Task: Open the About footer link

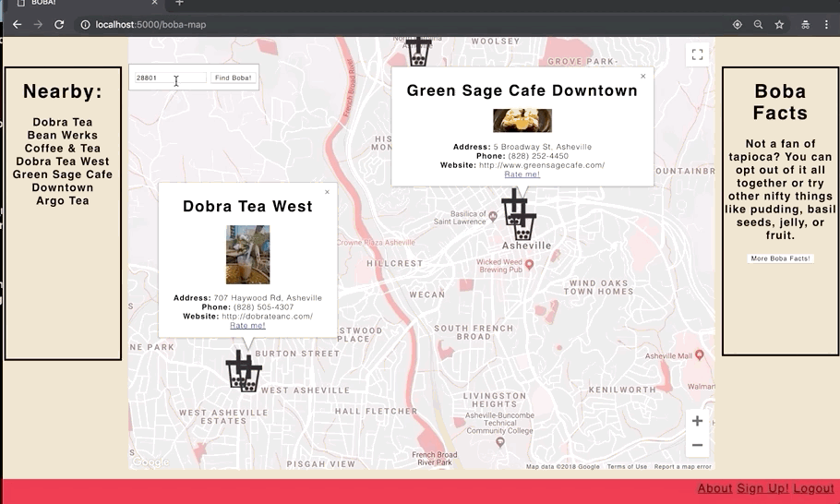Action: [x=714, y=488]
